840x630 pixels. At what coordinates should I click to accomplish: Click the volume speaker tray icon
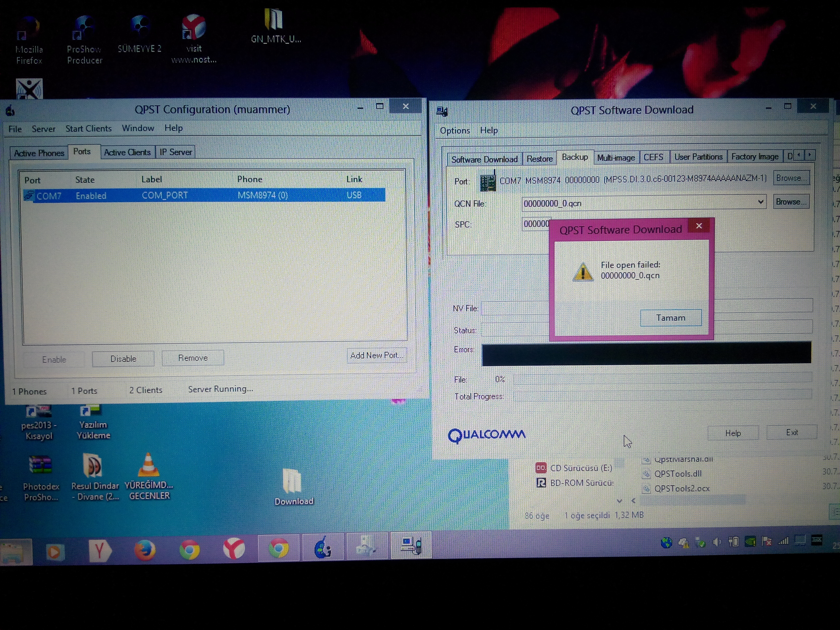pos(716,542)
